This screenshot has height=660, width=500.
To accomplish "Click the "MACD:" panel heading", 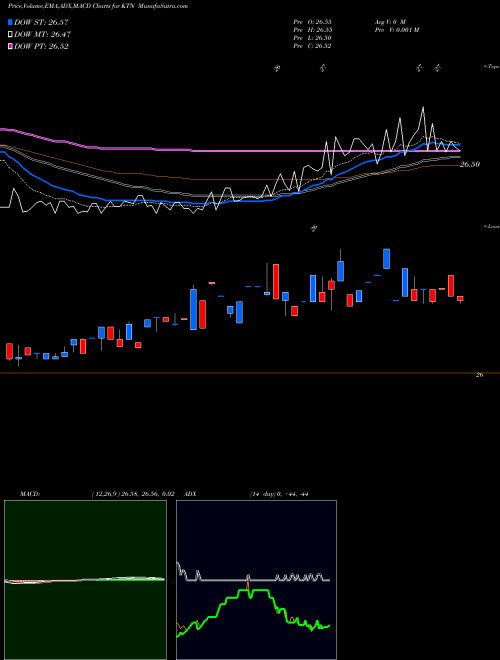I will coord(30,494).
